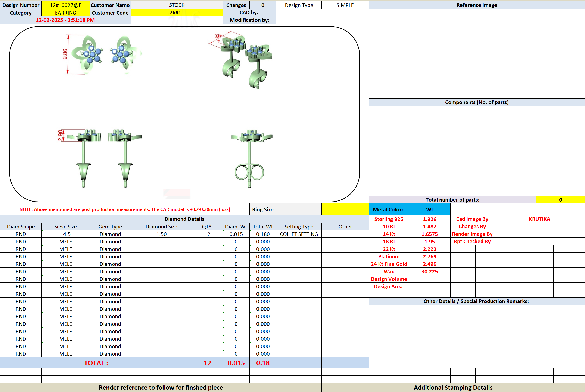This screenshot has width=585, height=392.
Task: Select the Diamond Size column header
Action: (161, 227)
